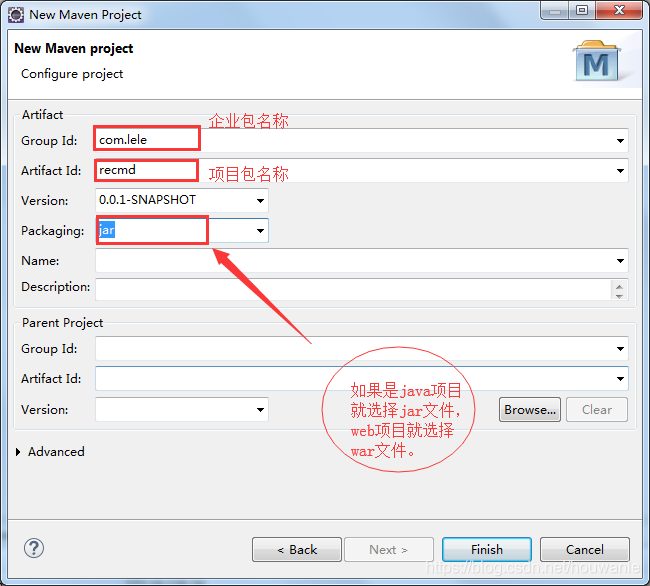Viewport: 650px width, 586px height.
Task: Click into the Description text area
Action: 353,289
